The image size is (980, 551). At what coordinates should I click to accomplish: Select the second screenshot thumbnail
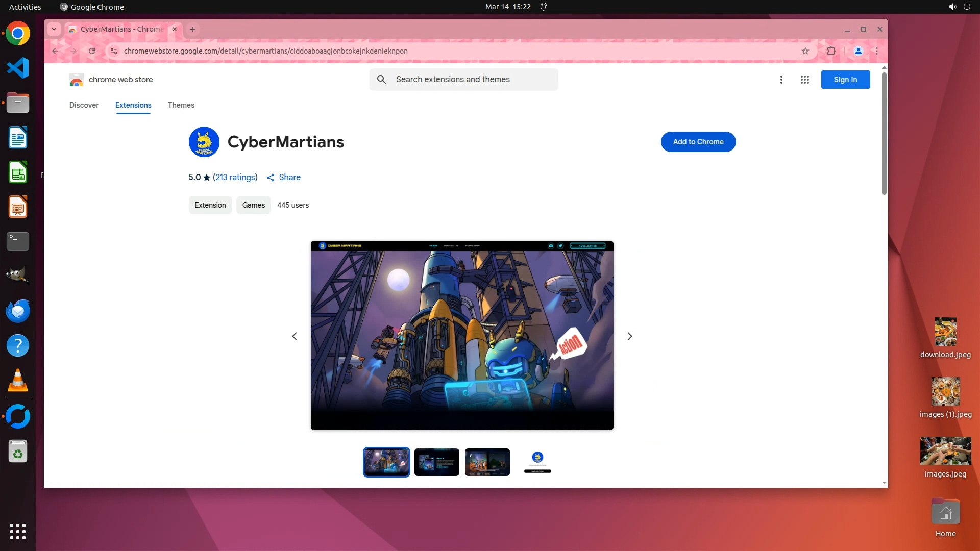click(x=437, y=462)
